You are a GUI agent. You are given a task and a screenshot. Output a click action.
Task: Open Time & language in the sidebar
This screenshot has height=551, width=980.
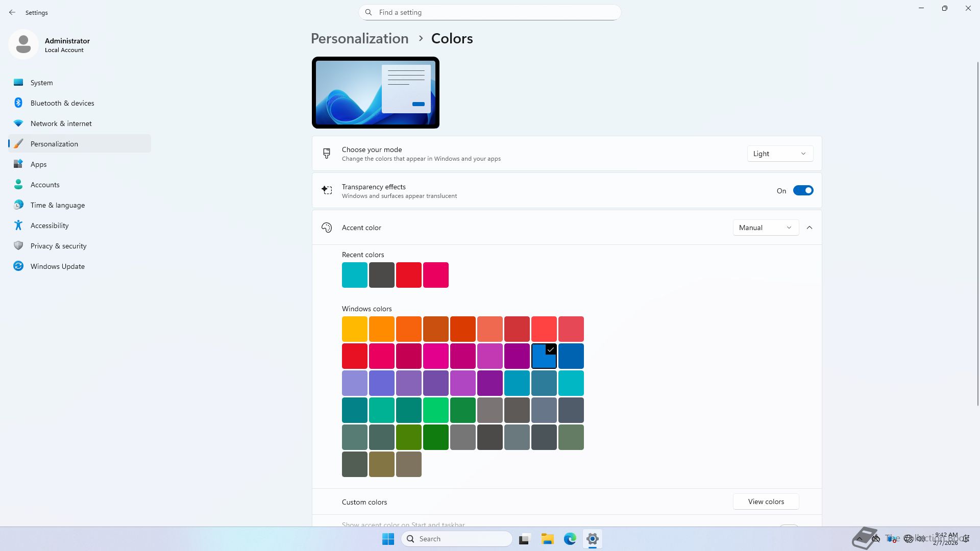point(57,205)
